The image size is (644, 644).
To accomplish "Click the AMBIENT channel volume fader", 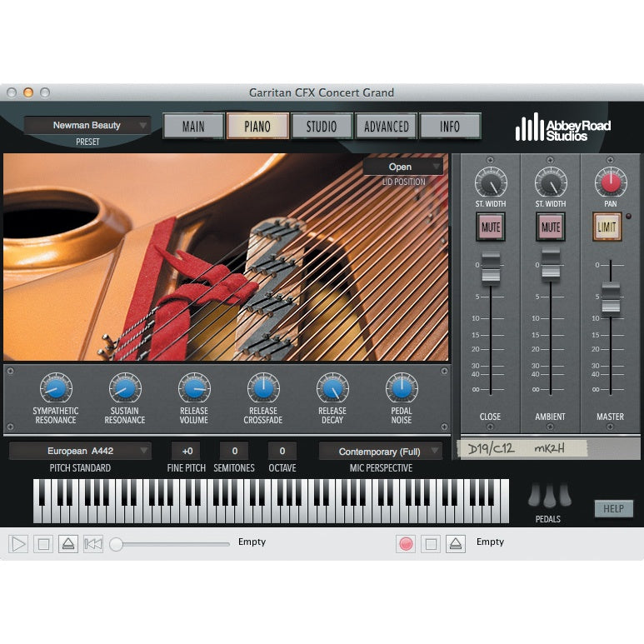I will [x=551, y=265].
